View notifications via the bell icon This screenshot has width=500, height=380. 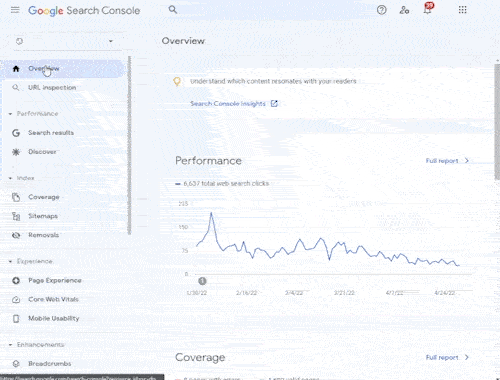coord(428,9)
